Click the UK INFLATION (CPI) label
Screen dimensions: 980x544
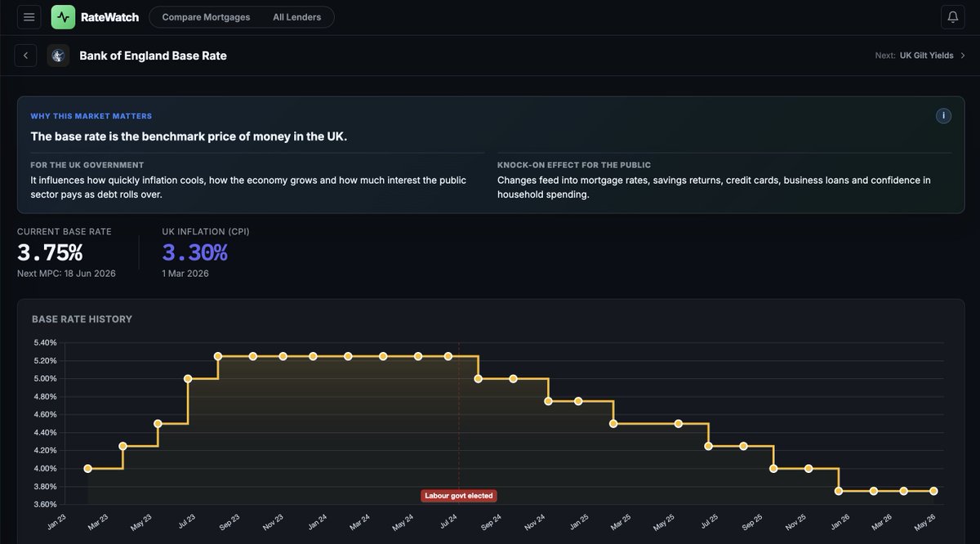click(x=206, y=232)
